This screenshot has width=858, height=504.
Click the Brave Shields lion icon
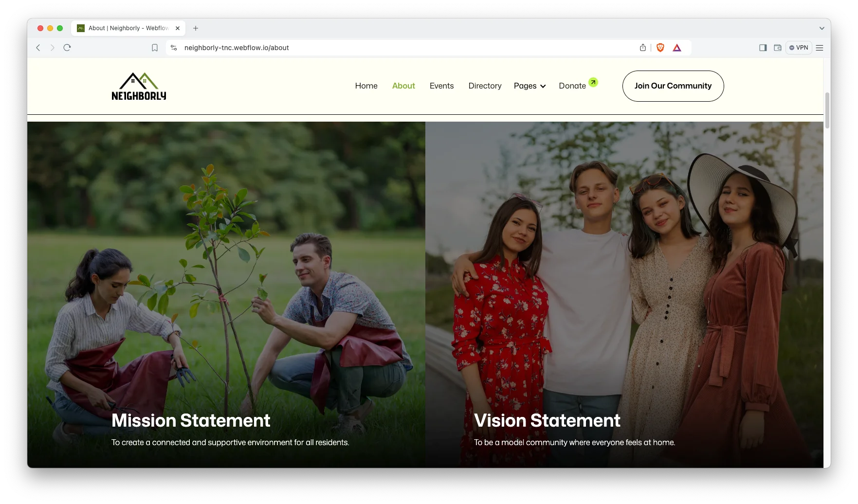coord(660,48)
